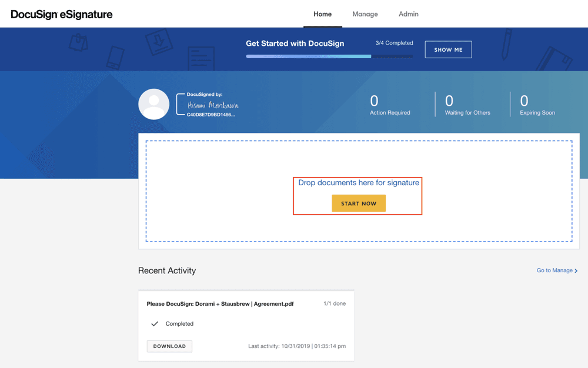The width and height of the screenshot is (588, 368).
Task: Click the Drop documents here for signature text
Action: [359, 183]
